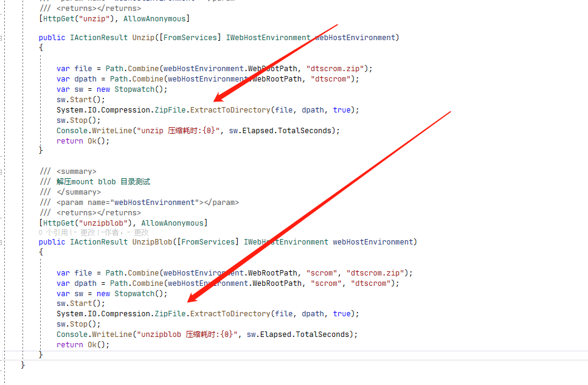Click the /// <summary> opening comment tag

point(68,172)
